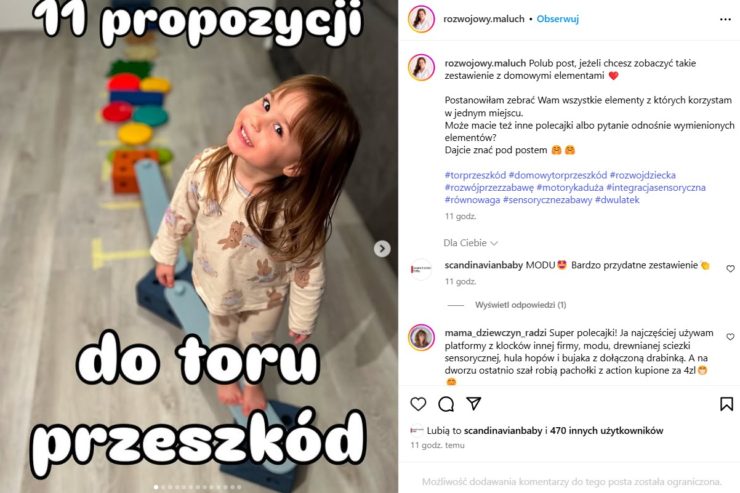Expand the Dla Ciebie comment sort dropdown

click(x=471, y=243)
